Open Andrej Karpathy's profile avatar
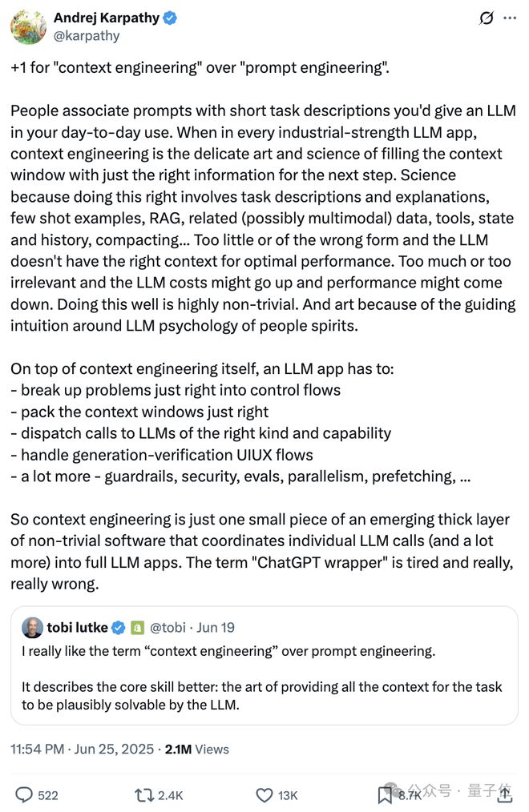This screenshot has height=812, width=529. coord(29,27)
